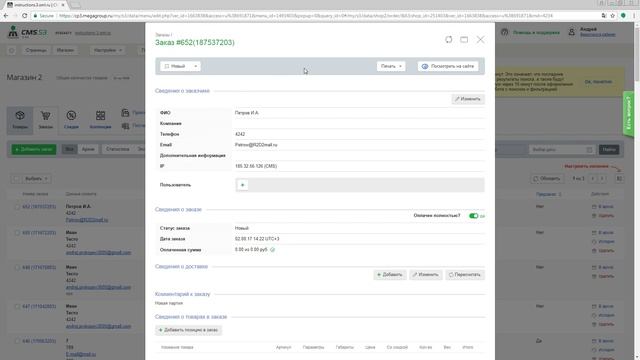Click the Заказы breadcrumb above order title

click(x=162, y=35)
